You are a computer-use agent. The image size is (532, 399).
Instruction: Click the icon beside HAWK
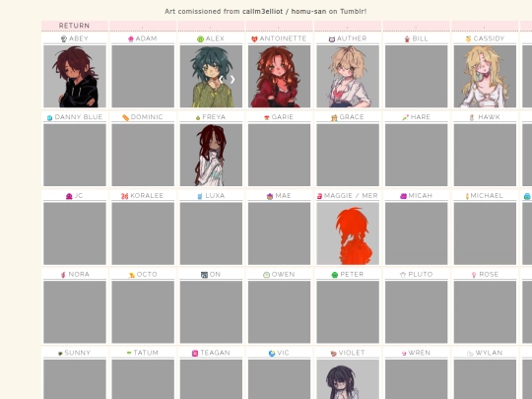[472, 117]
